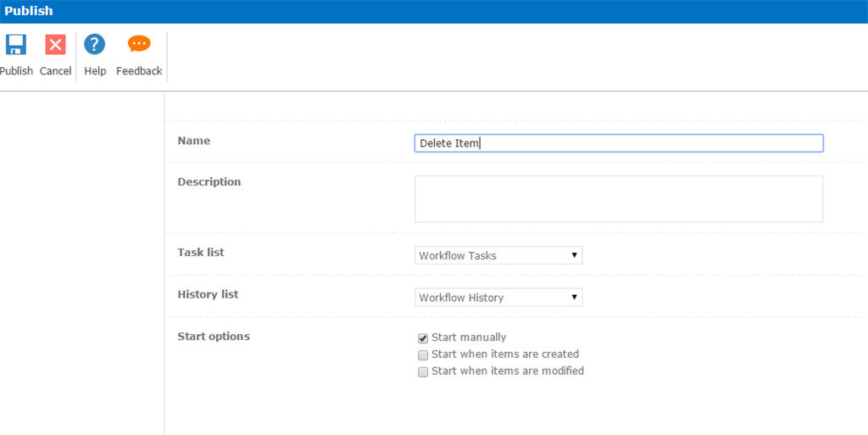The height and width of the screenshot is (435, 868).
Task: Click the bold 'Start options' field label
Action: [214, 337]
